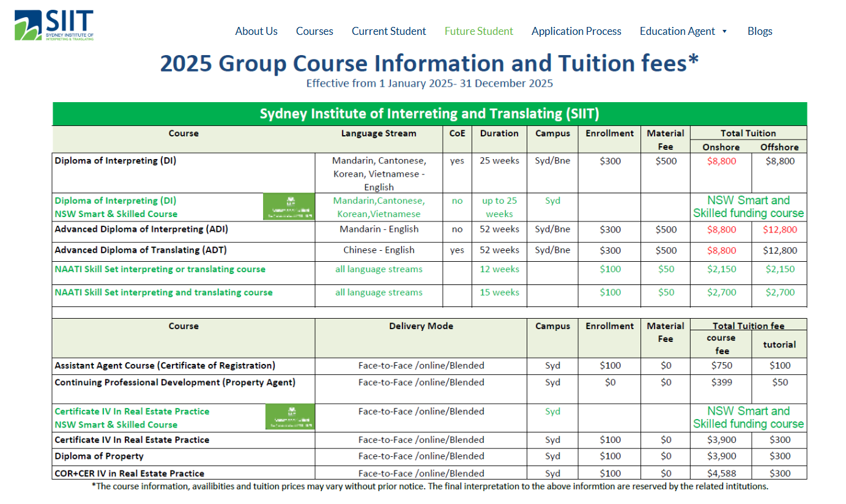Click the green 'Sydney Institute of Interreting and Translating (SIIT)' banner
This screenshot has height=504, width=846.
point(429,114)
